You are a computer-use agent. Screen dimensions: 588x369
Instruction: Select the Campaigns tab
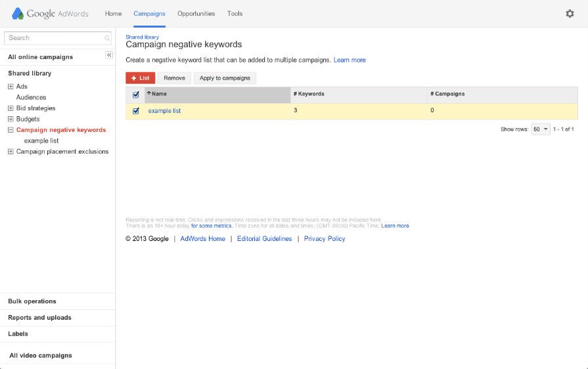[149, 14]
